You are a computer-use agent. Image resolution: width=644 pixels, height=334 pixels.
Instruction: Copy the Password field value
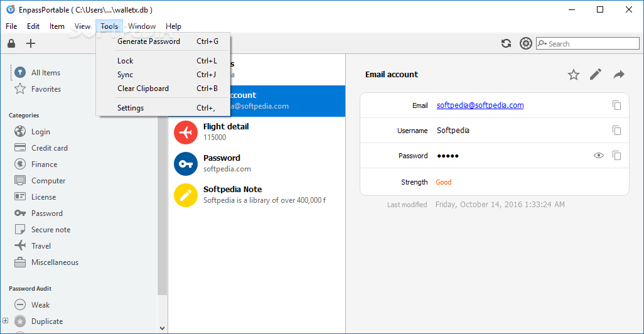616,155
